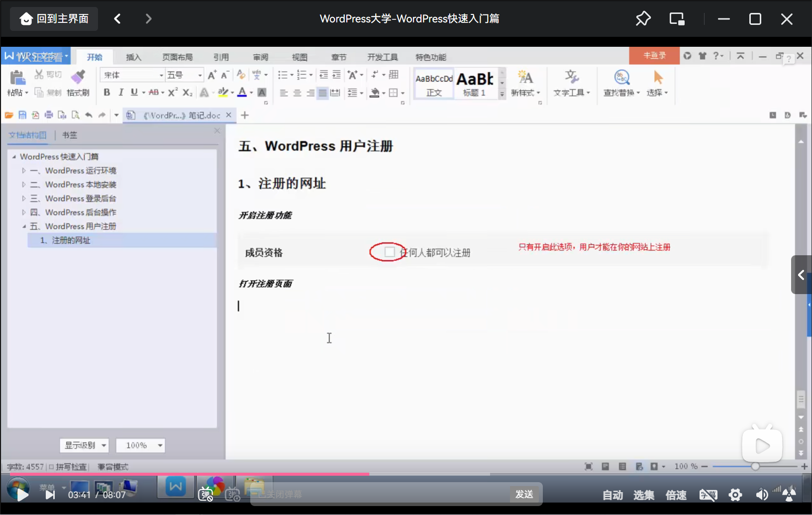
Task: Click the Align Right icon
Action: [x=310, y=93]
